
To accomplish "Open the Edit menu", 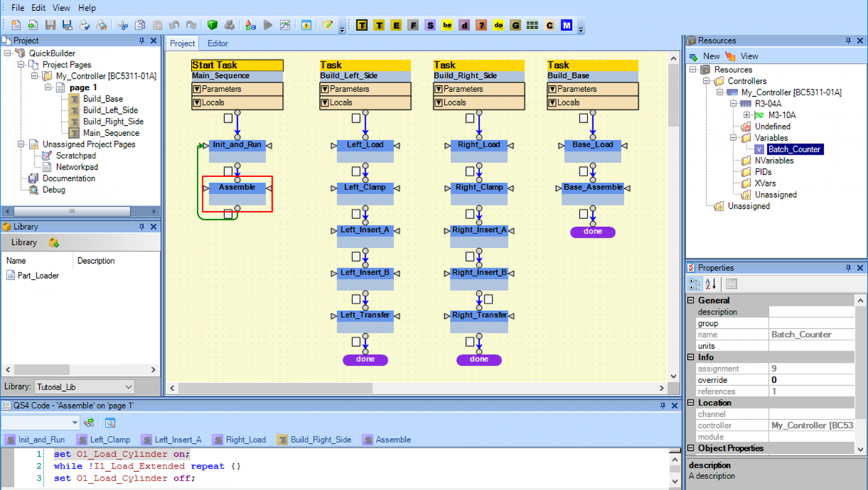I will pos(38,8).
